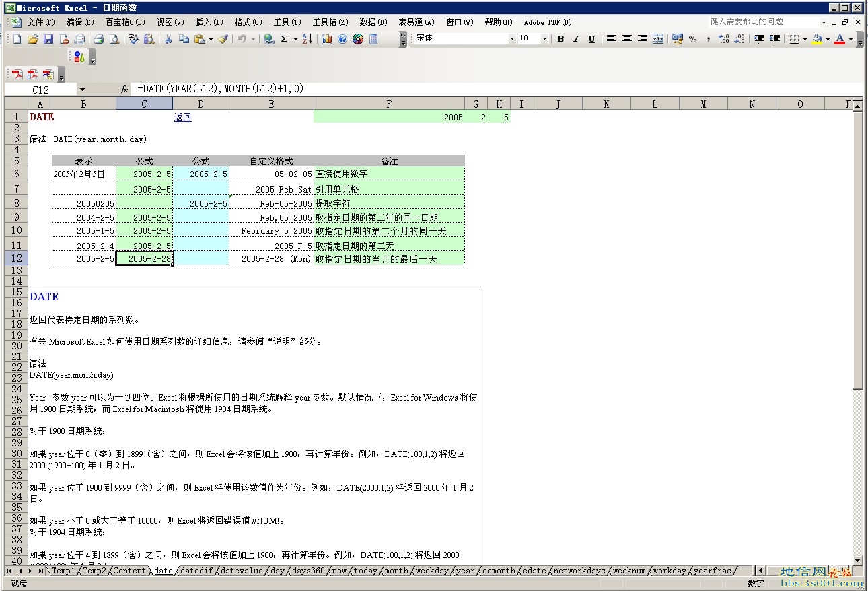Apply Percent style button

point(693,39)
